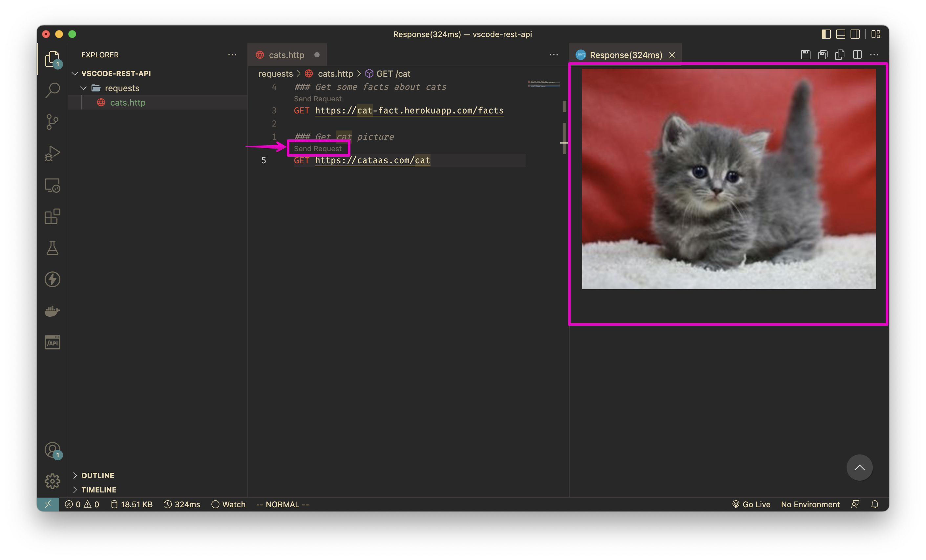Open the Accounts menu

coord(52,450)
